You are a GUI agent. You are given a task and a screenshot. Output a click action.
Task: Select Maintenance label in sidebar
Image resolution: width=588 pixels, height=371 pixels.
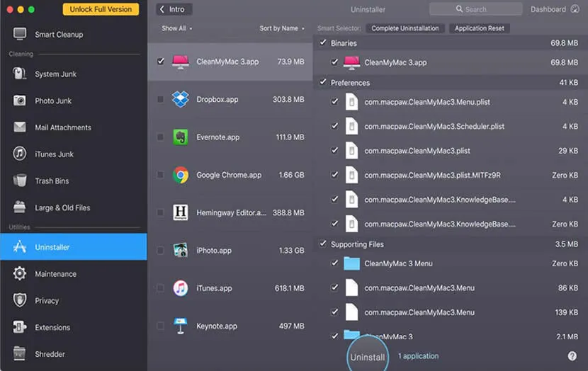tap(55, 274)
